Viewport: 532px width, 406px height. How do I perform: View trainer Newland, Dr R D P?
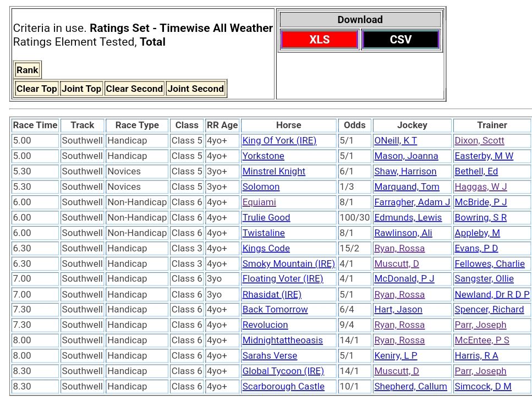pyautogui.click(x=492, y=295)
